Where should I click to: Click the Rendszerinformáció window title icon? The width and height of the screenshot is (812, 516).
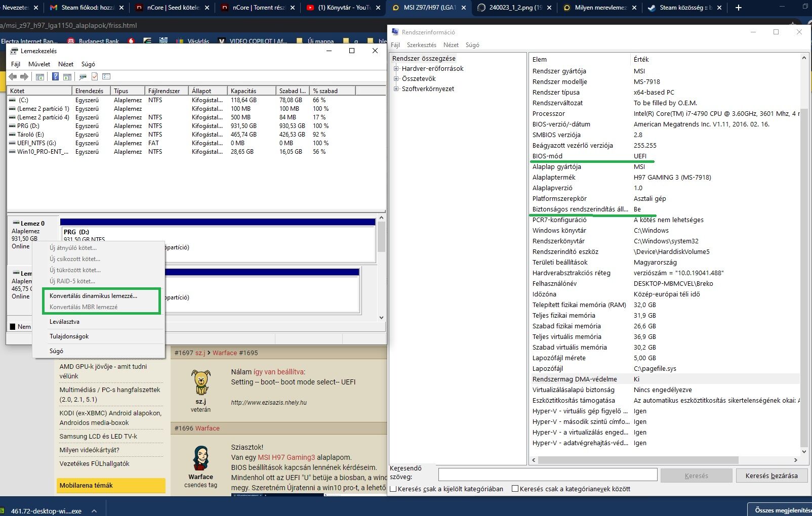(395, 32)
